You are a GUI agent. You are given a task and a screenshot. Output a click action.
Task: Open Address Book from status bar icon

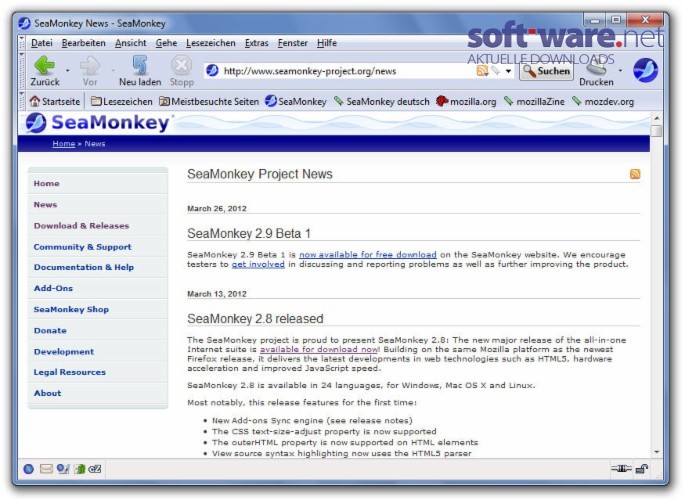(x=80, y=469)
